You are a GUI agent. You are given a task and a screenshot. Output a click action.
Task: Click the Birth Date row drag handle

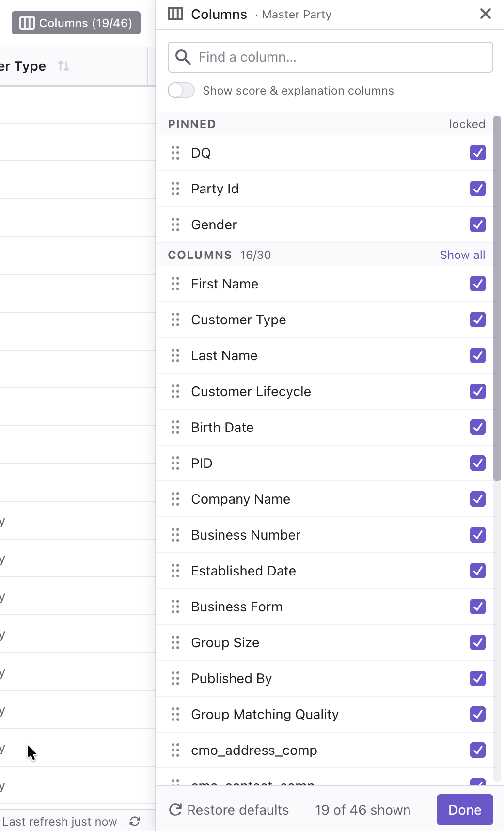point(175,427)
